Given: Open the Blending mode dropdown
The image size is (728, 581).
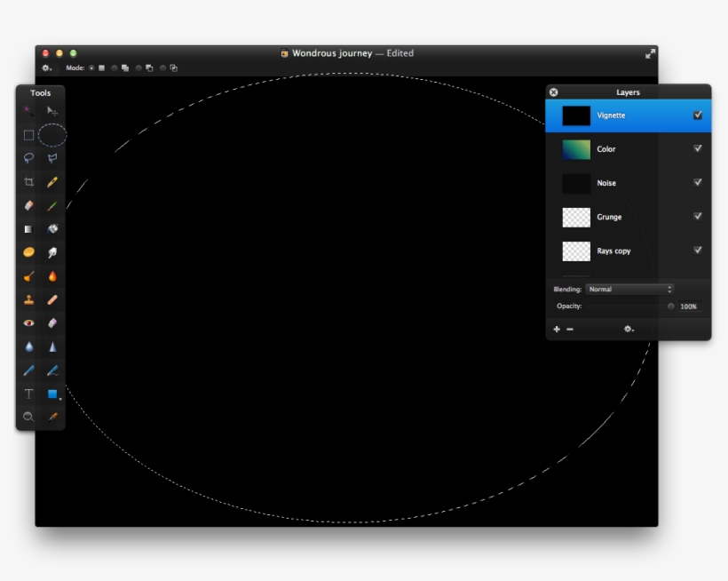Looking at the screenshot, I should tap(628, 289).
